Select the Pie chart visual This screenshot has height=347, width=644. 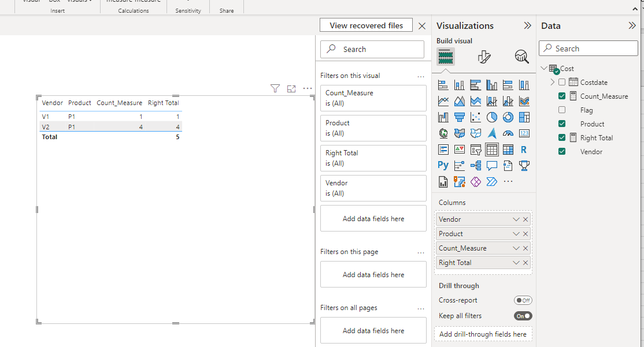491,117
